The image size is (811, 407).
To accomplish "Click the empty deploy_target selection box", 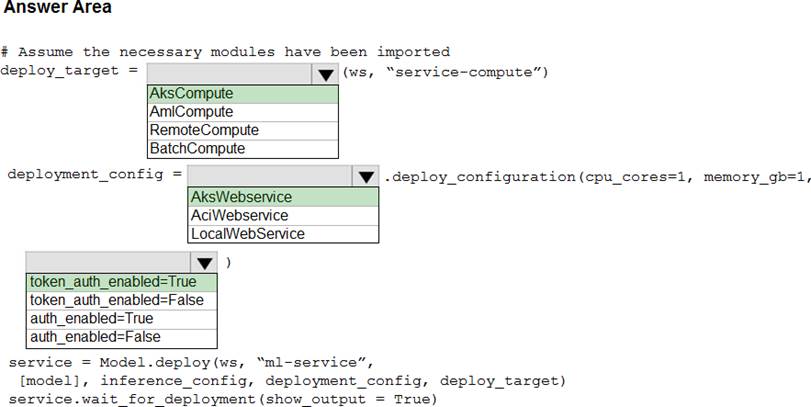I will pyautogui.click(x=229, y=74).
